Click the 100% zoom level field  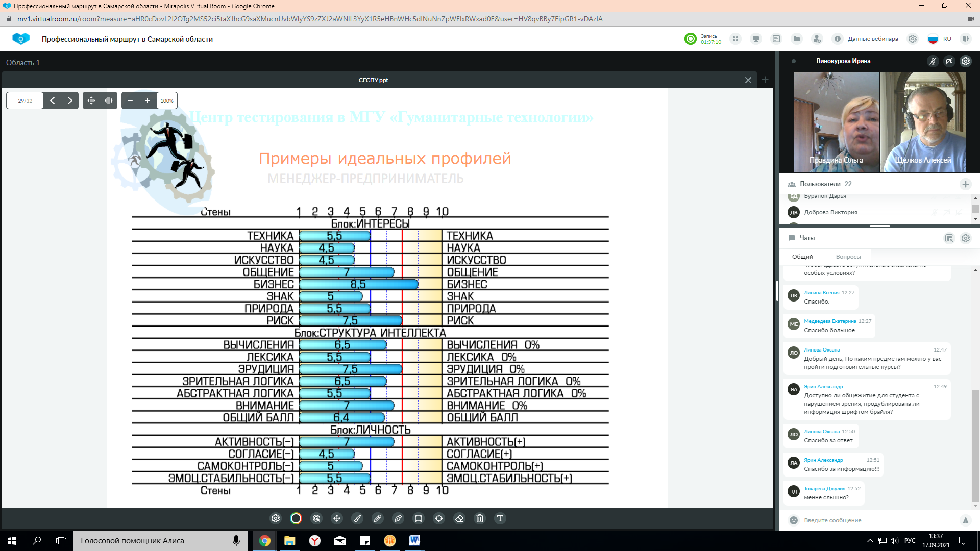click(167, 101)
